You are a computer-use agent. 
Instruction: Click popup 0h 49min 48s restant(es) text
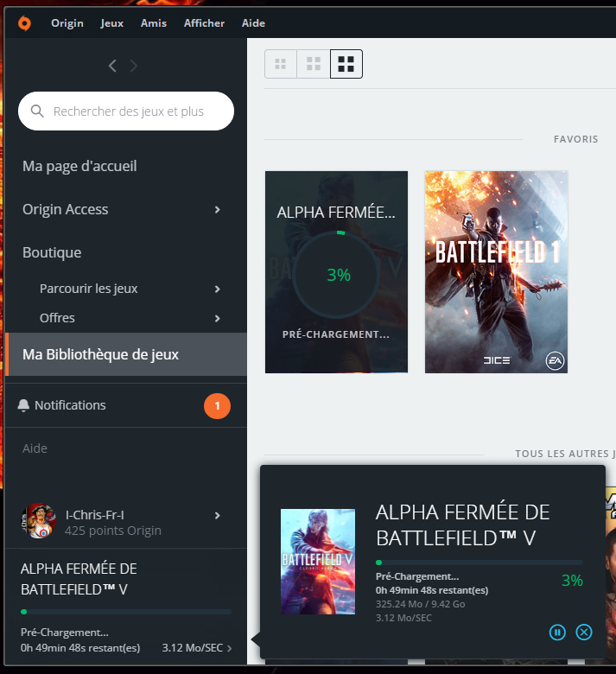point(432,590)
